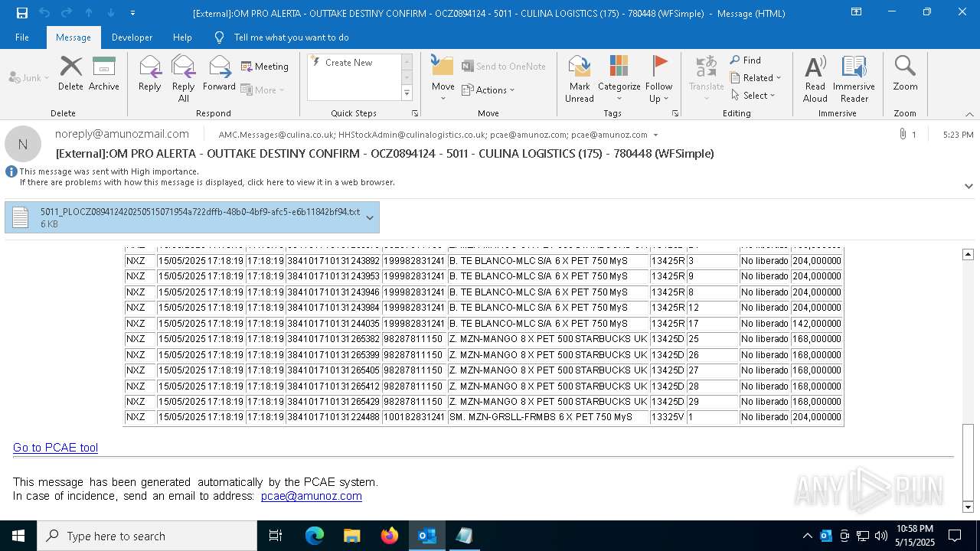Open the Junk dropdown
This screenshot has height=551, width=980.
(x=29, y=77)
